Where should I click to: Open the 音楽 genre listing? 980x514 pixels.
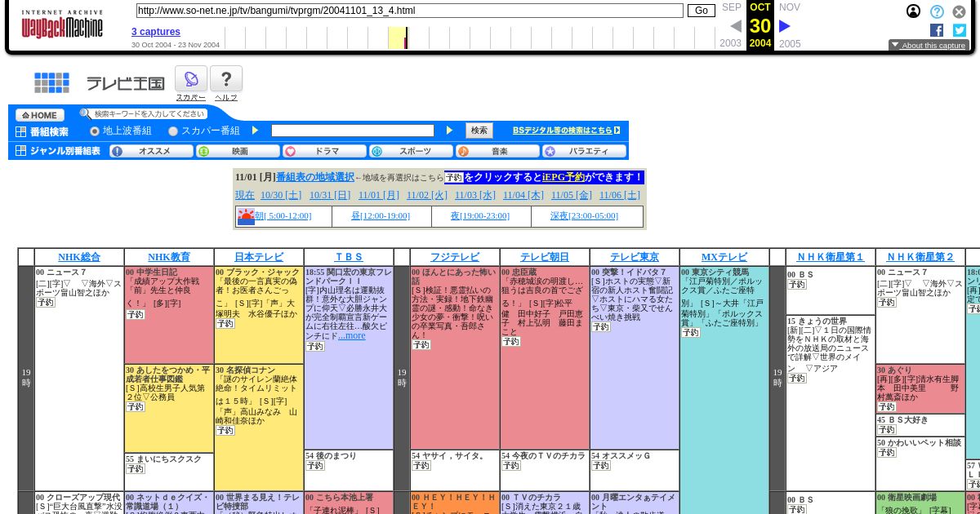coord(498,151)
